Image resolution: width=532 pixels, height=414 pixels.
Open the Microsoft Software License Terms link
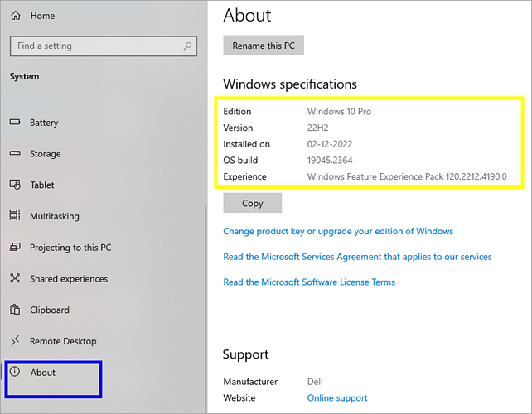tap(309, 282)
